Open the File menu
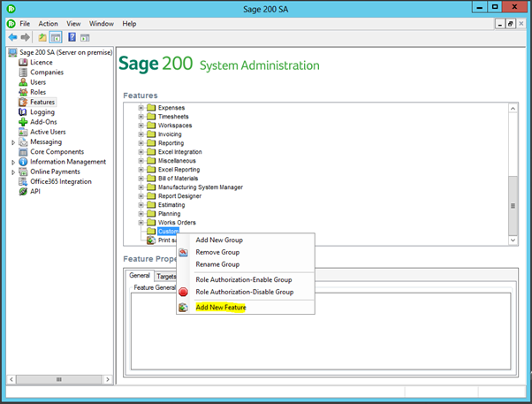532x404 pixels. (x=25, y=24)
